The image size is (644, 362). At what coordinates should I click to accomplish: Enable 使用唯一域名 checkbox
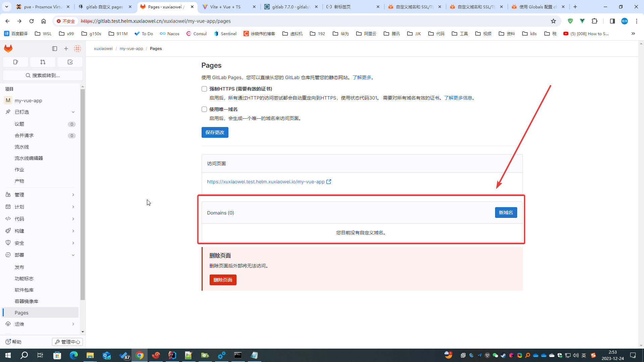click(204, 109)
